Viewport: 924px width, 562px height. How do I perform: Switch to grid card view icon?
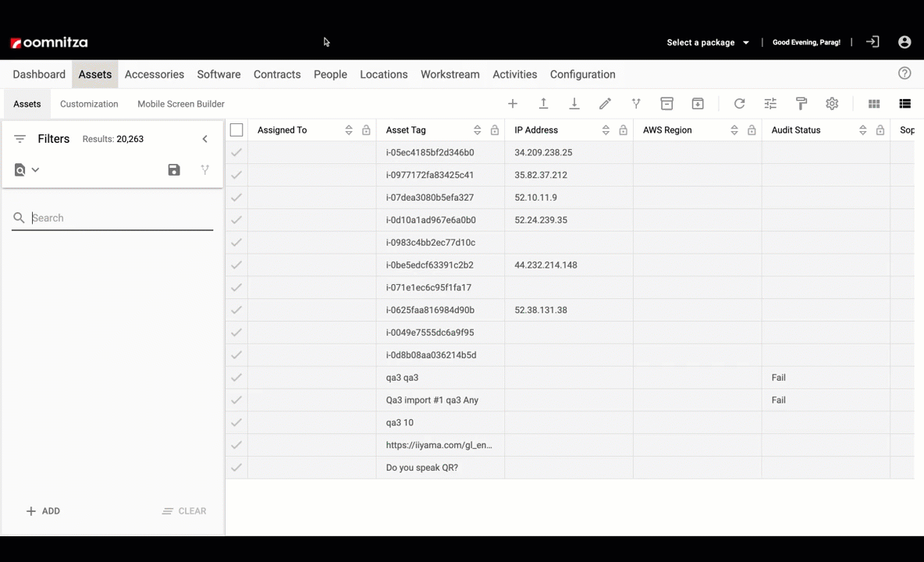click(x=874, y=104)
